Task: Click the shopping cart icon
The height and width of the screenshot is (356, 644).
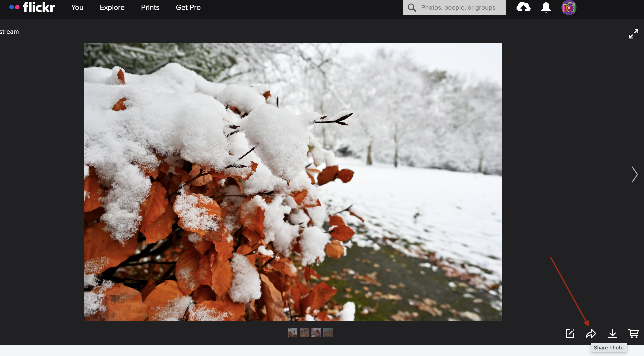Action: point(633,333)
